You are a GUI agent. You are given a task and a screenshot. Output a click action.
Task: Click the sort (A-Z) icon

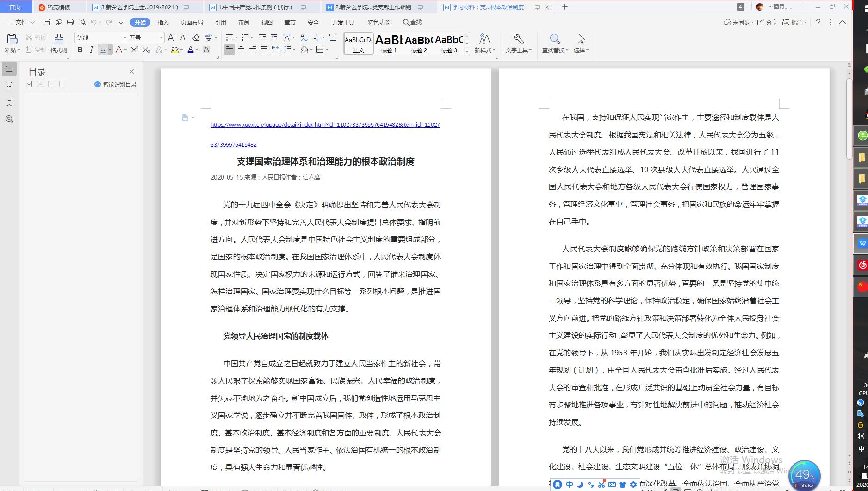[304, 37]
